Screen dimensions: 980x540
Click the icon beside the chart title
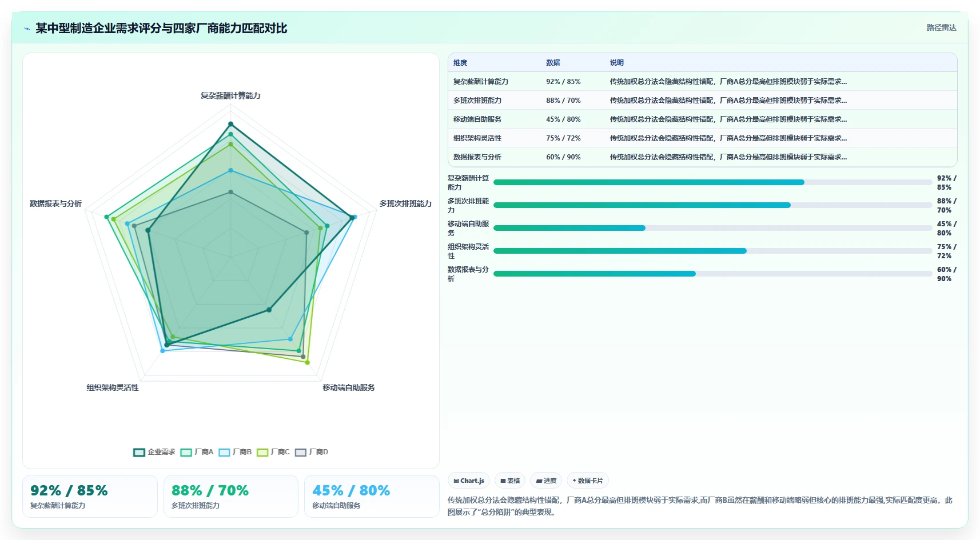click(x=27, y=29)
